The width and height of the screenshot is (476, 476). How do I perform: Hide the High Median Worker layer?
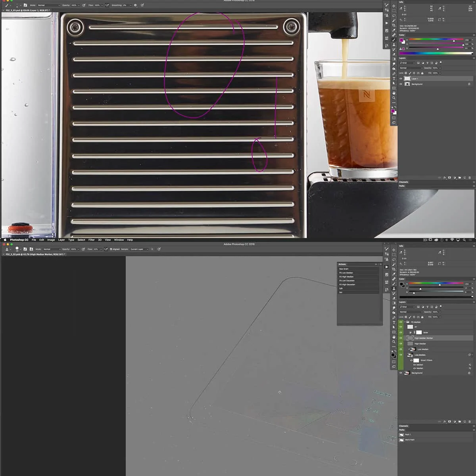[x=401, y=338]
